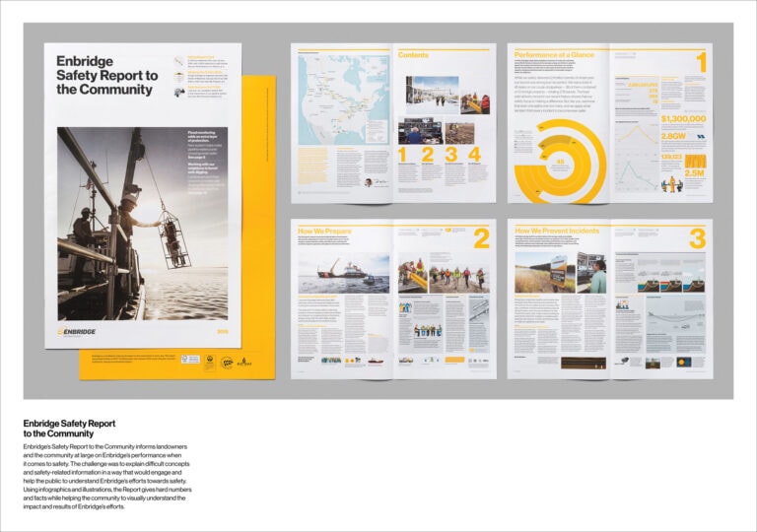Click the pipeline crossing diagram illustration
Screen dimensions: 757x532
[675, 319]
